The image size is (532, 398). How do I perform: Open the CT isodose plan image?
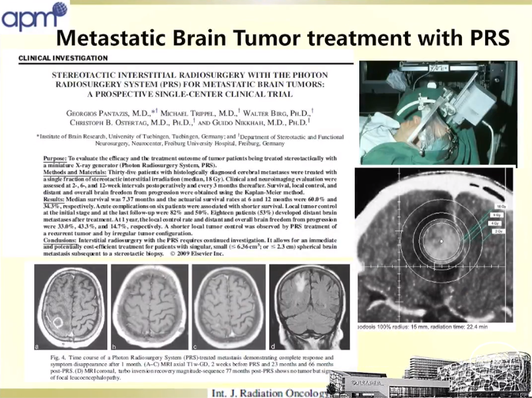click(433, 245)
